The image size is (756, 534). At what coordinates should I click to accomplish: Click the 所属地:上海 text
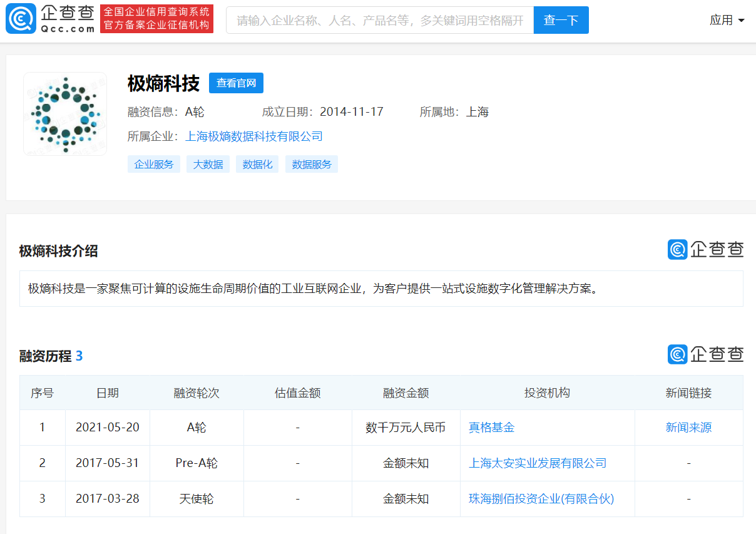point(454,112)
